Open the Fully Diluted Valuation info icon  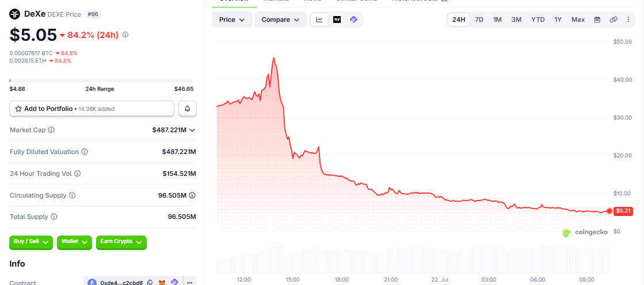84,152
